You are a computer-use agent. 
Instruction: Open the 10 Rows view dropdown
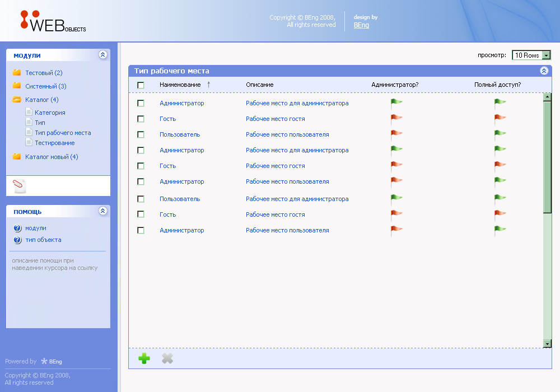tap(531, 55)
